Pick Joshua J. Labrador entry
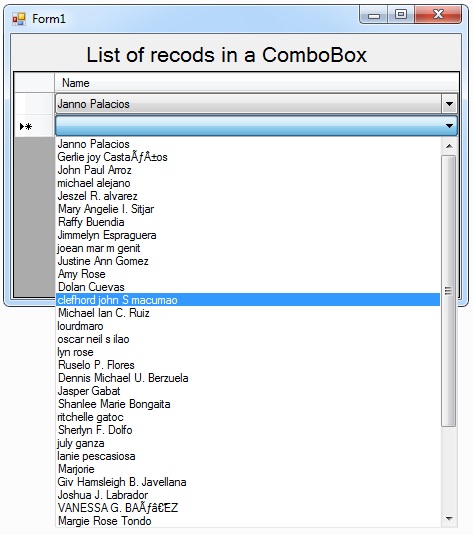 click(248, 495)
